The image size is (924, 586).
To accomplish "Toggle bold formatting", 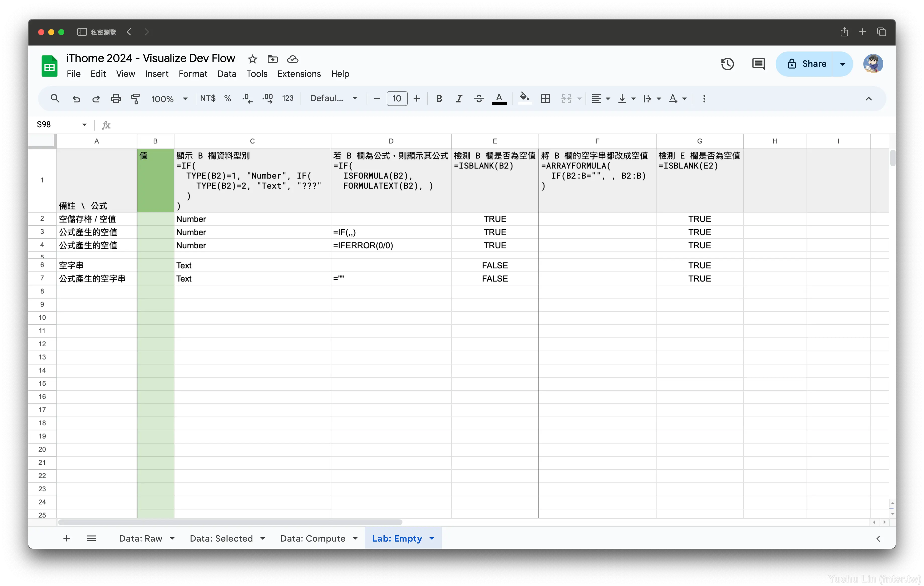I will 439,99.
